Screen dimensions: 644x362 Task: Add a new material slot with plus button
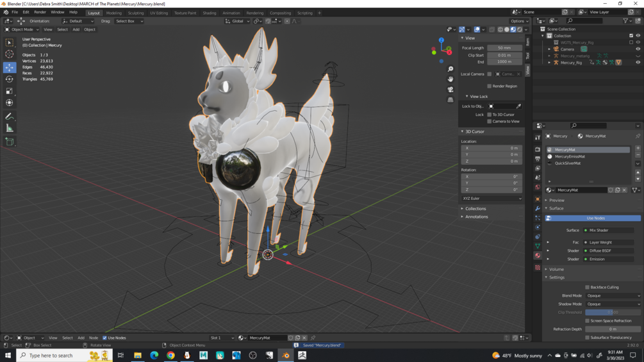[x=638, y=148]
